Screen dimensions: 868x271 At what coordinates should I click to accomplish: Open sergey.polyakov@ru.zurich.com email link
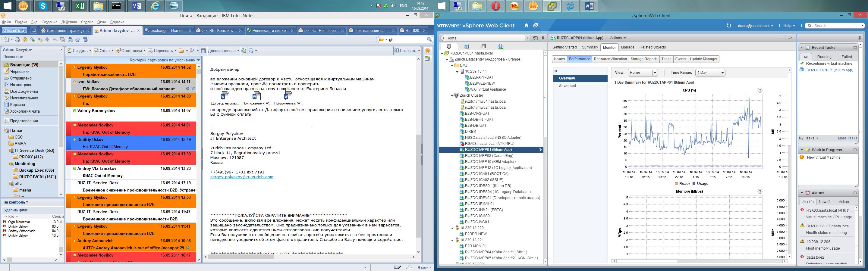[x=242, y=177]
